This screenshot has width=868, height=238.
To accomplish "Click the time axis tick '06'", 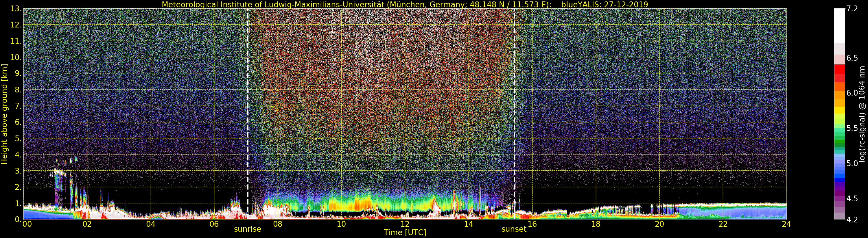I will pyautogui.click(x=214, y=224).
